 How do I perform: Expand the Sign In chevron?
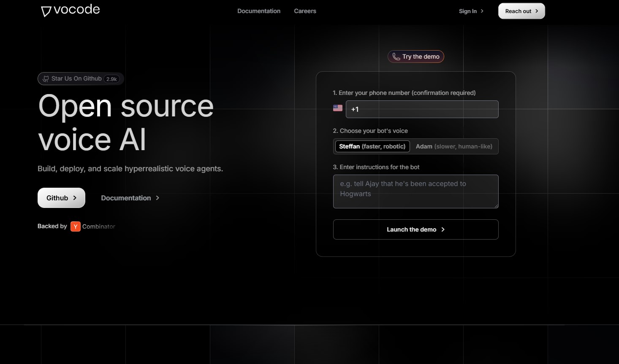pos(482,11)
